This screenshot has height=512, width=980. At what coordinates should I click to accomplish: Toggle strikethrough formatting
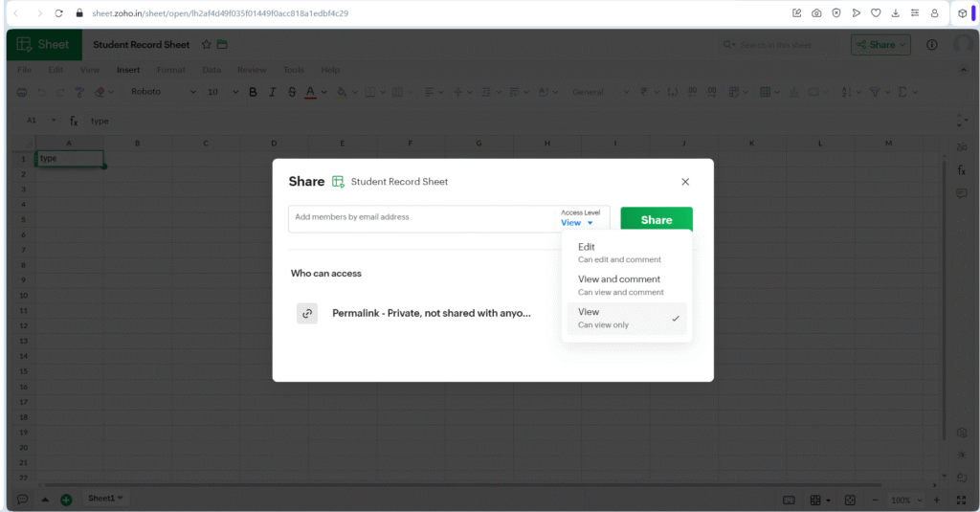coord(292,92)
